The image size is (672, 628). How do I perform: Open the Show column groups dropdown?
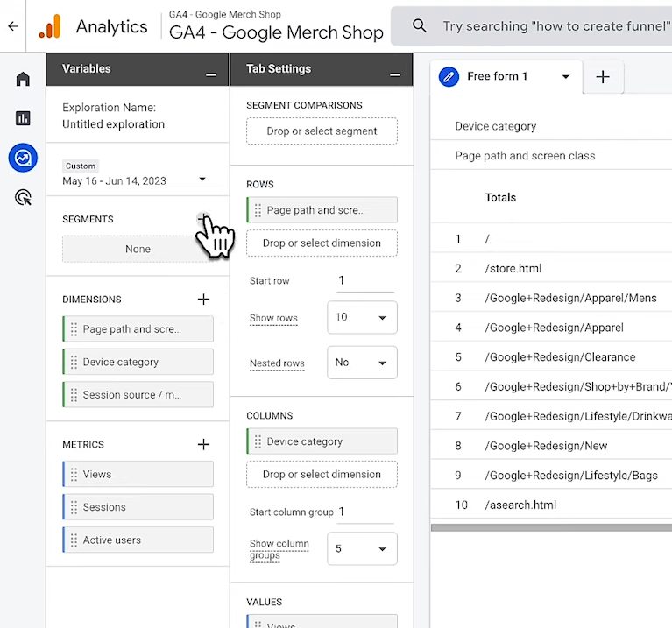[362, 549]
